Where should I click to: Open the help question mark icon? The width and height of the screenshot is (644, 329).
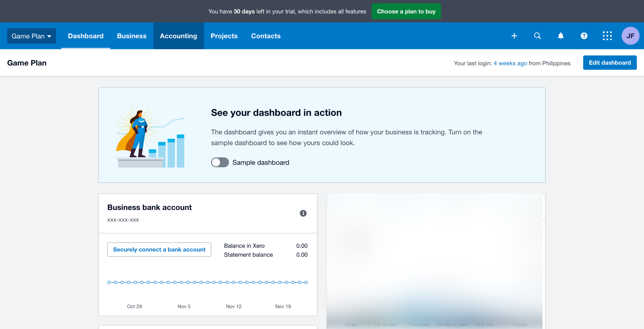[584, 36]
